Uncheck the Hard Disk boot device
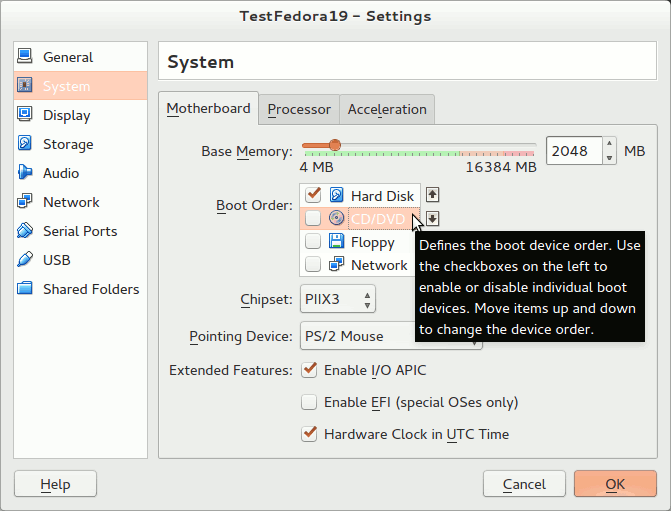 [x=313, y=195]
